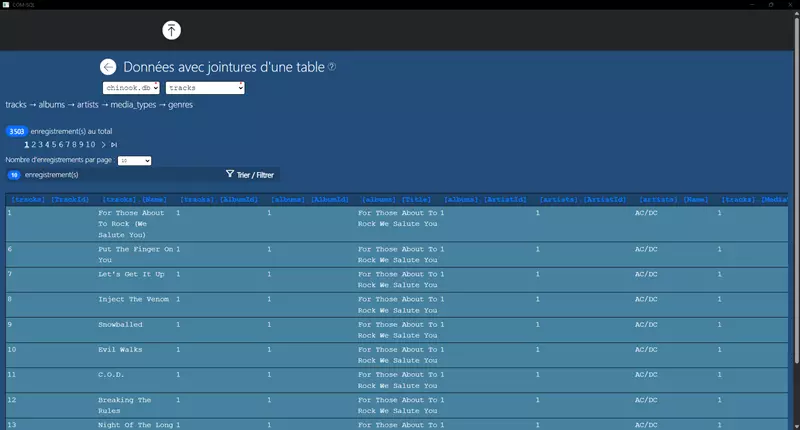Image resolution: width=800 pixels, height=430 pixels.
Task: Click the 10 records count badge
Action: pos(14,175)
